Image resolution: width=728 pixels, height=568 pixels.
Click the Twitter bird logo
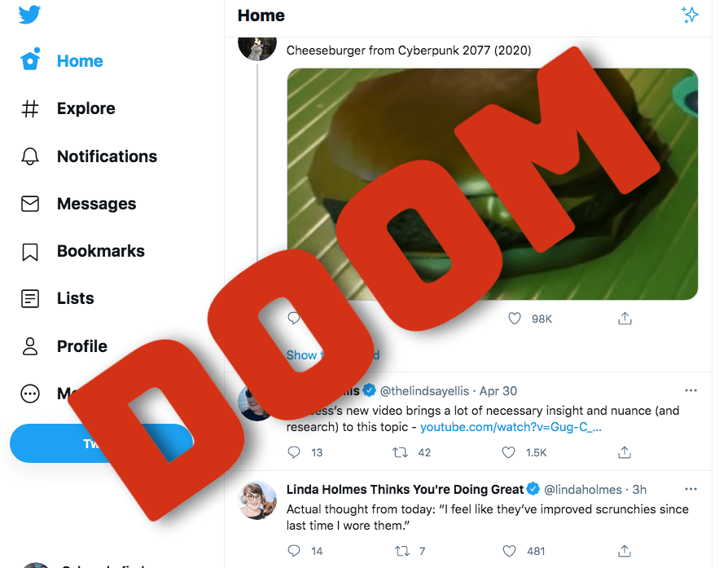[x=29, y=15]
